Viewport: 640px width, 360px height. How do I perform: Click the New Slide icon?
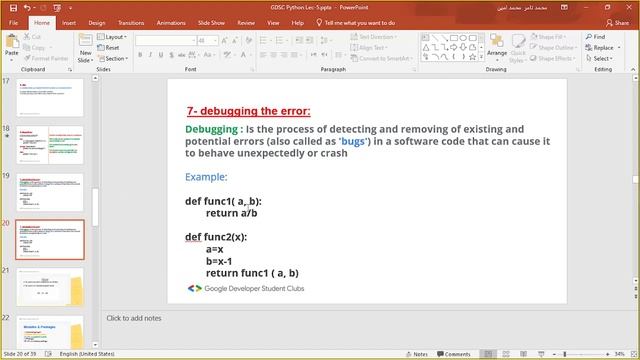tap(85, 41)
